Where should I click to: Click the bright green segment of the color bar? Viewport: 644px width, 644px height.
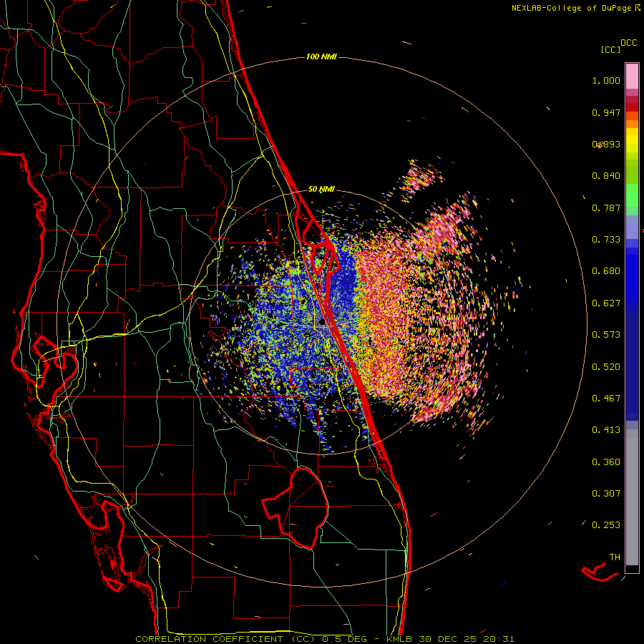pyautogui.click(x=632, y=195)
